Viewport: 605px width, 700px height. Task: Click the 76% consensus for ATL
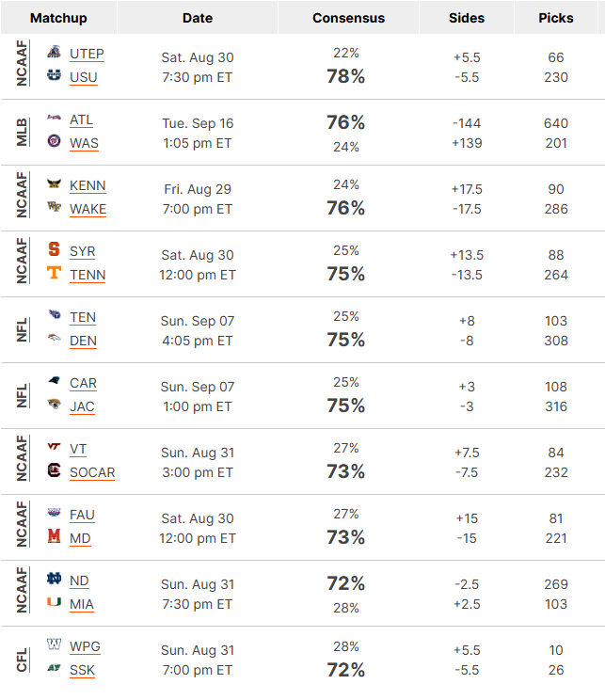(x=346, y=122)
